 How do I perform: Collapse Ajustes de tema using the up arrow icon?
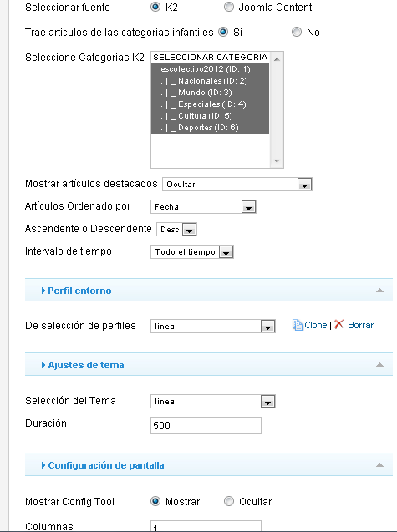(x=380, y=365)
